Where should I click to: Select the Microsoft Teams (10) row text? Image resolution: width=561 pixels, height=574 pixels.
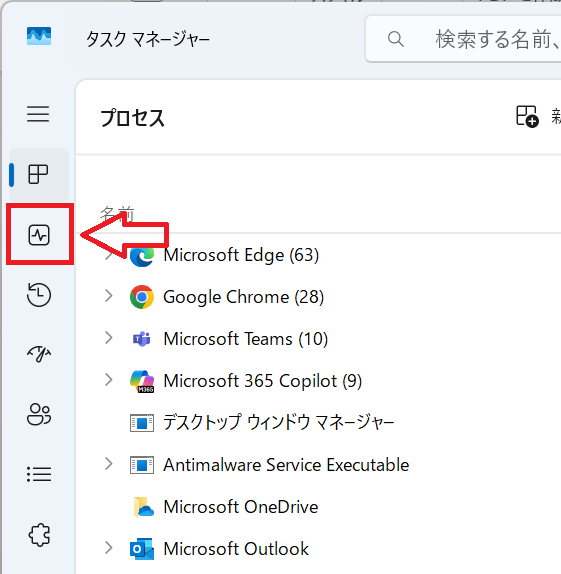(245, 339)
